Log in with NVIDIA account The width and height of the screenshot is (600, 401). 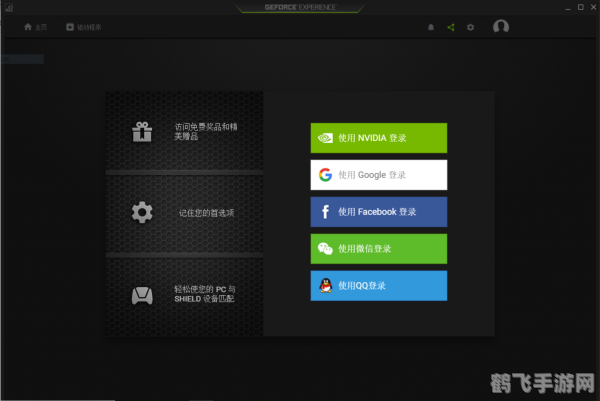pos(378,138)
